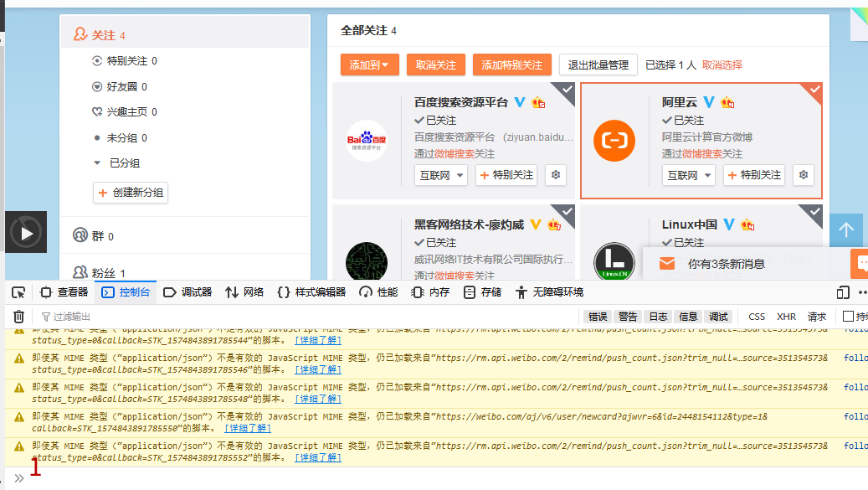Screen dimensions: 868x490
Task: Open the 样式编辑器 style editor tab
Action: click(x=311, y=292)
